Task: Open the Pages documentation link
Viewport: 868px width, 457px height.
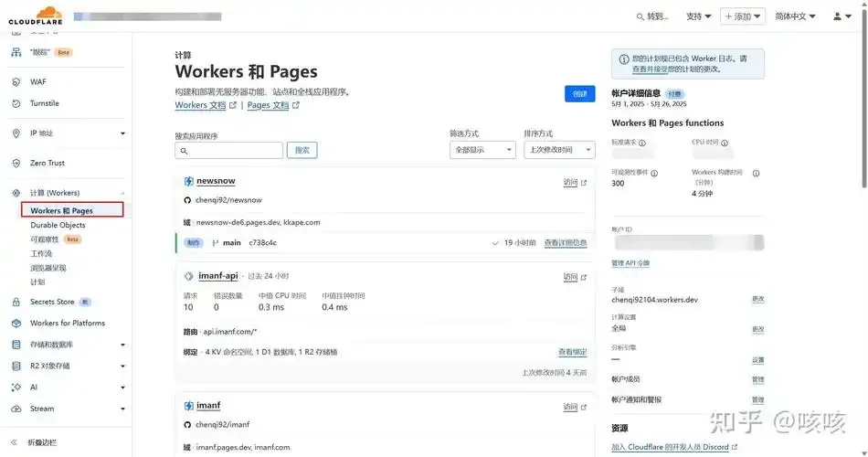Action: tap(273, 105)
